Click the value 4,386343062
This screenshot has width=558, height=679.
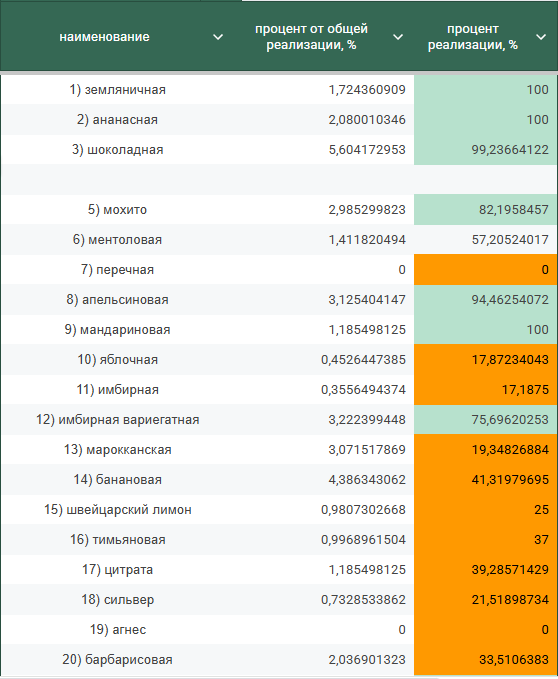[x=367, y=480]
